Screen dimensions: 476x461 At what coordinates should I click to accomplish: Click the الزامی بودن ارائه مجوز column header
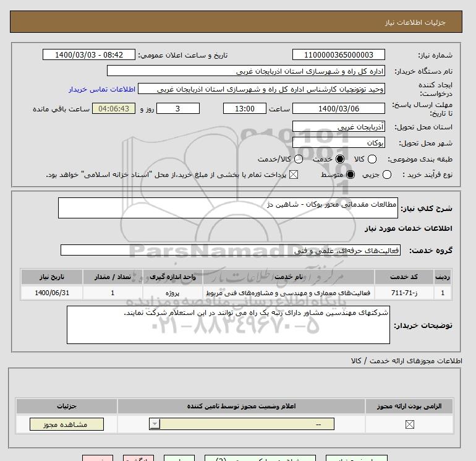(409, 406)
